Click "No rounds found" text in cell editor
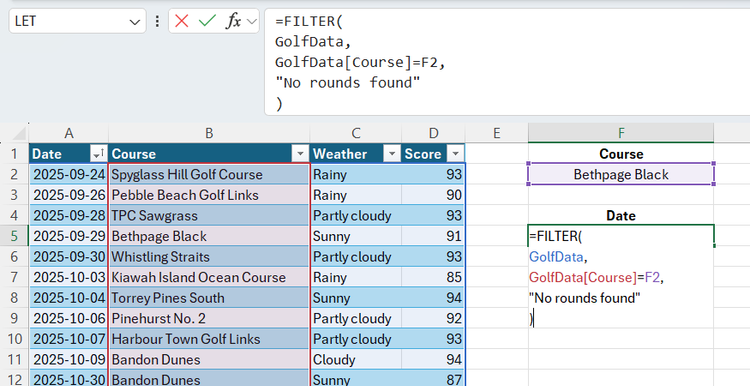Screen dimensions: 750x386 tap(585, 298)
